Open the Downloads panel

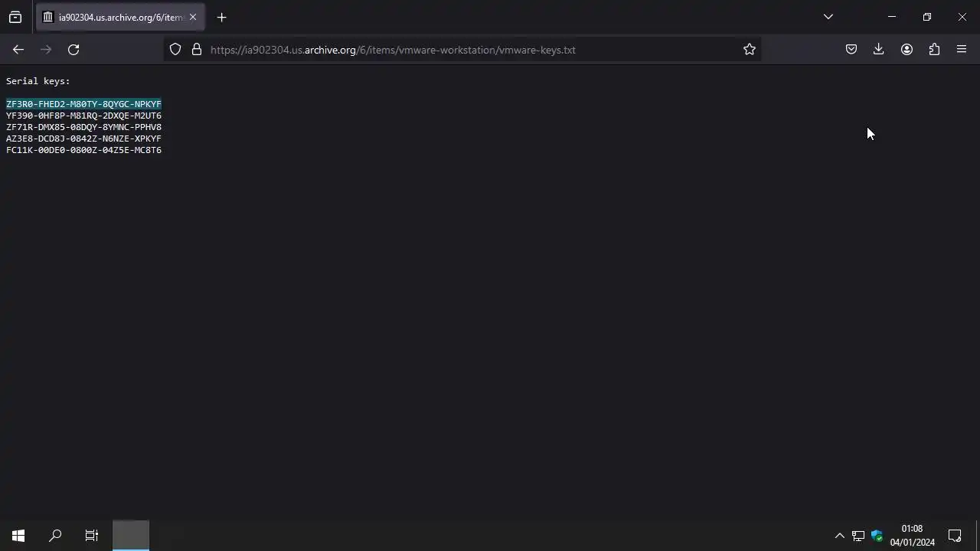[x=878, y=49]
